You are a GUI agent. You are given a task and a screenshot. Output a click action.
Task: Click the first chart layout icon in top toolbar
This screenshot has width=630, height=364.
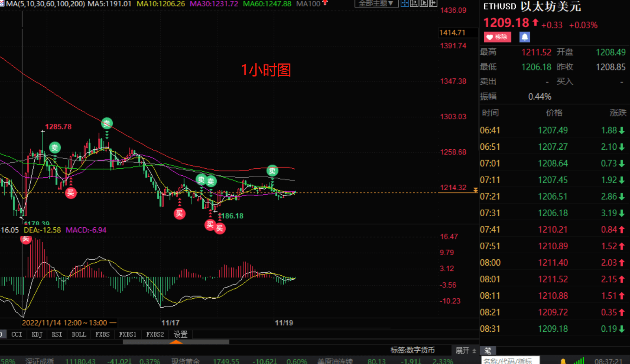tap(405, 4)
